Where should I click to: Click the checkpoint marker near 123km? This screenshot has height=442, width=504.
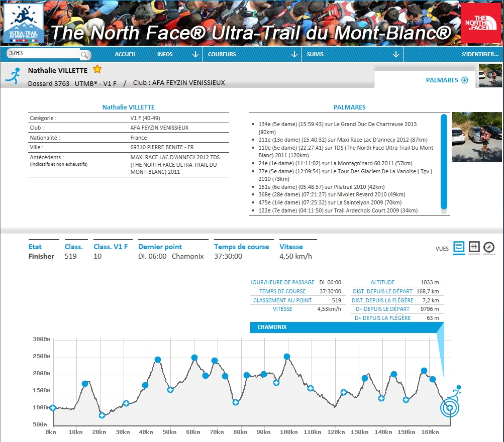pos(344,392)
